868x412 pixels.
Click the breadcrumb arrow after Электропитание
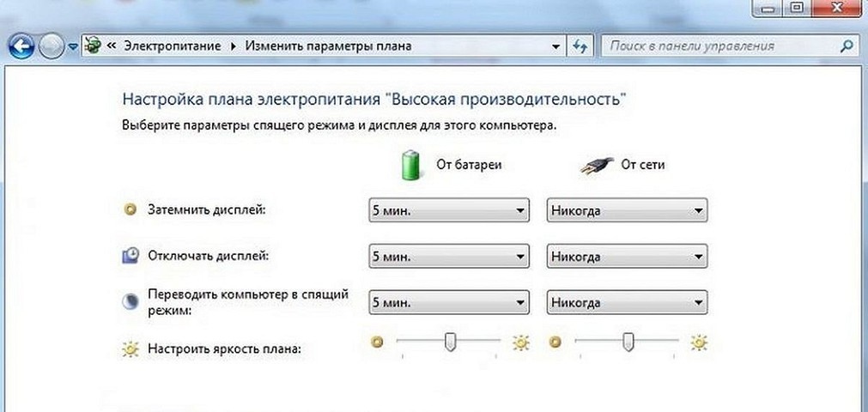pos(233,46)
